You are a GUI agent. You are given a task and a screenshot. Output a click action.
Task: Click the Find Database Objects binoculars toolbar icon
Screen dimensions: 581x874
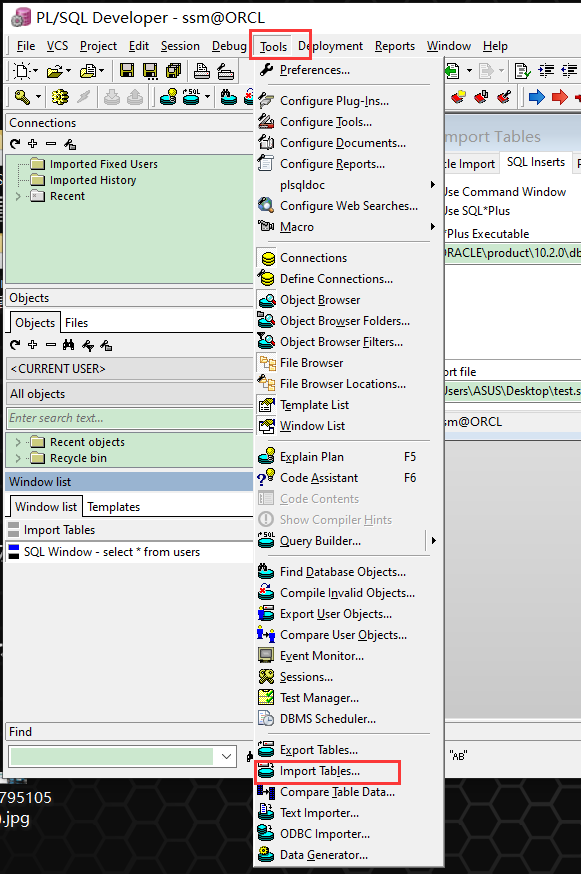229,98
